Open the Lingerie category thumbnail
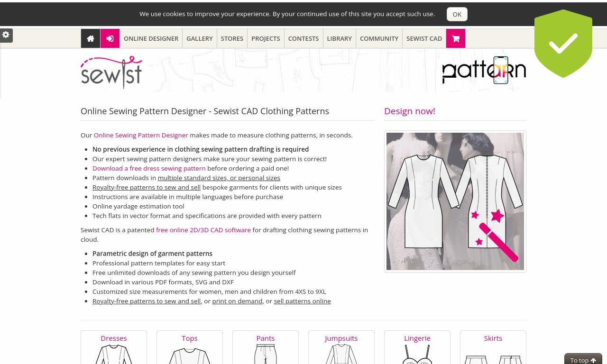The width and height of the screenshot is (607, 364). (x=417, y=347)
